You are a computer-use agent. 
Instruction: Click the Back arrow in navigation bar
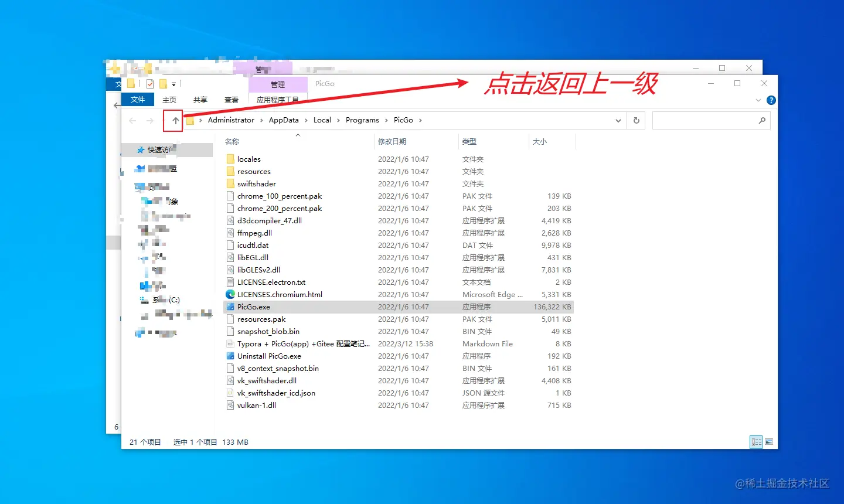tap(132, 121)
